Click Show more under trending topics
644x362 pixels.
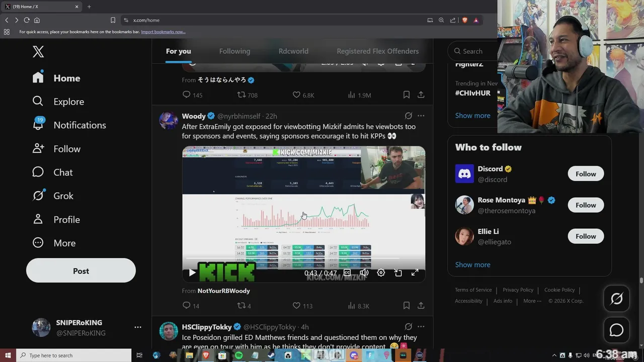click(472, 115)
